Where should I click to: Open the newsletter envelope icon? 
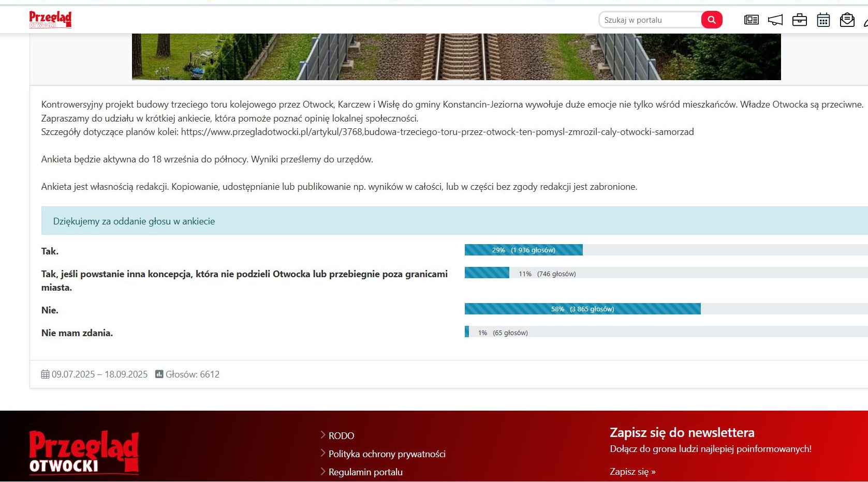point(847,20)
